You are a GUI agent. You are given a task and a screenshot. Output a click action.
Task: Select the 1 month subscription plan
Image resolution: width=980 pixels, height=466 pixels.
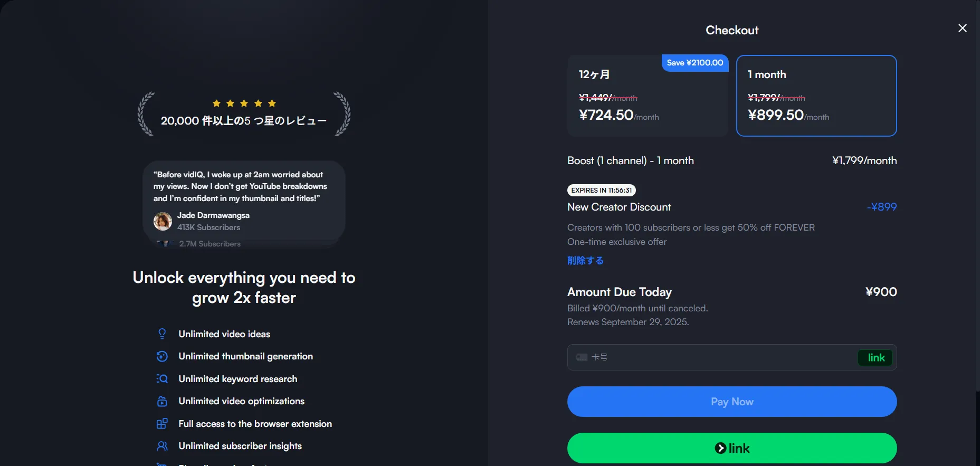816,97
